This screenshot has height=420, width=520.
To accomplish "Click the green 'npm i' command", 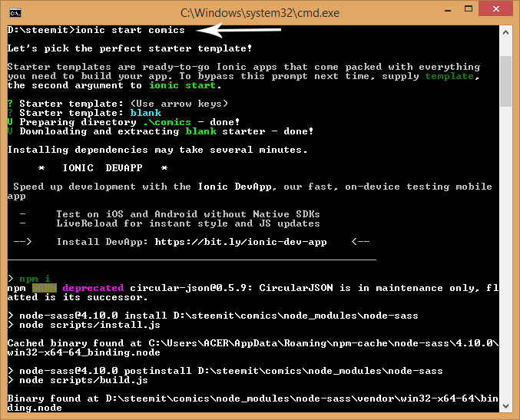I will pos(35,279).
